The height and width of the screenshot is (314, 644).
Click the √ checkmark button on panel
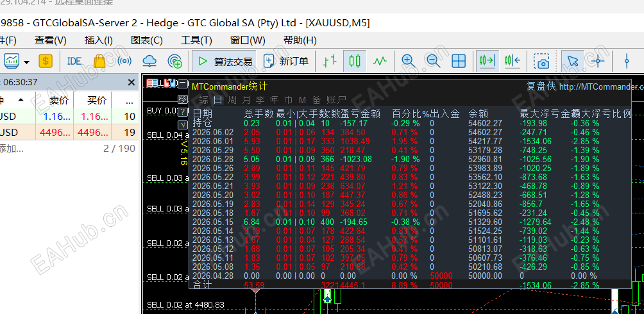pyautogui.click(x=183, y=124)
